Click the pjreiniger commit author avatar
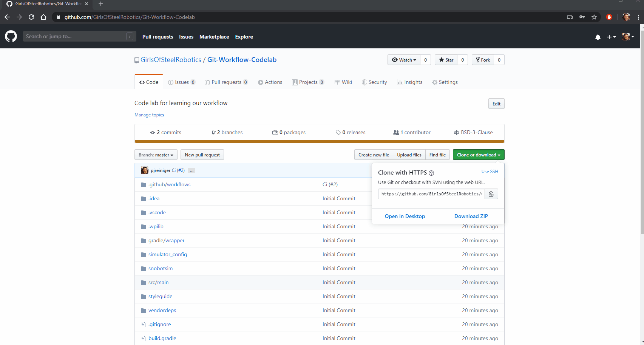 145,170
